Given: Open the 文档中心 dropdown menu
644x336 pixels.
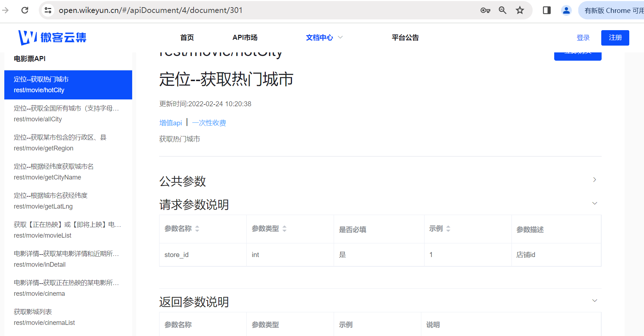Looking at the screenshot, I should [x=324, y=38].
